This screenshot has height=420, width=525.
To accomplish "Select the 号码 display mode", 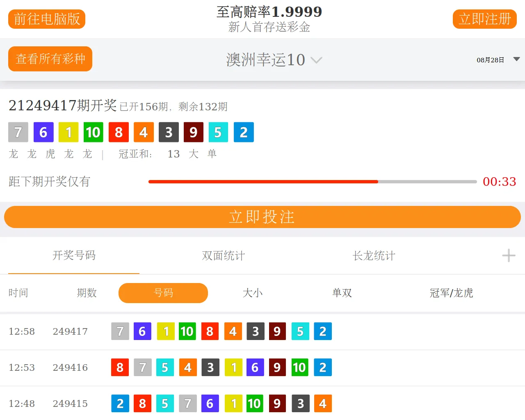I will point(163,293).
